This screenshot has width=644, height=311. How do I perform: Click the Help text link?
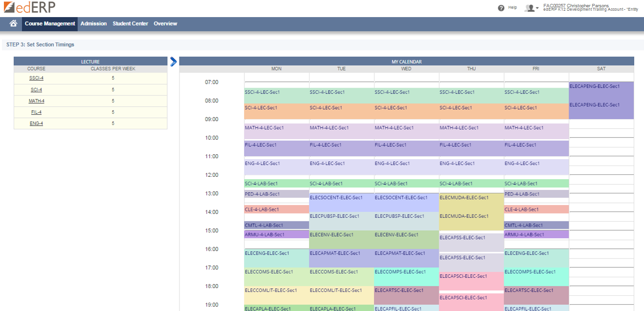(512, 7)
